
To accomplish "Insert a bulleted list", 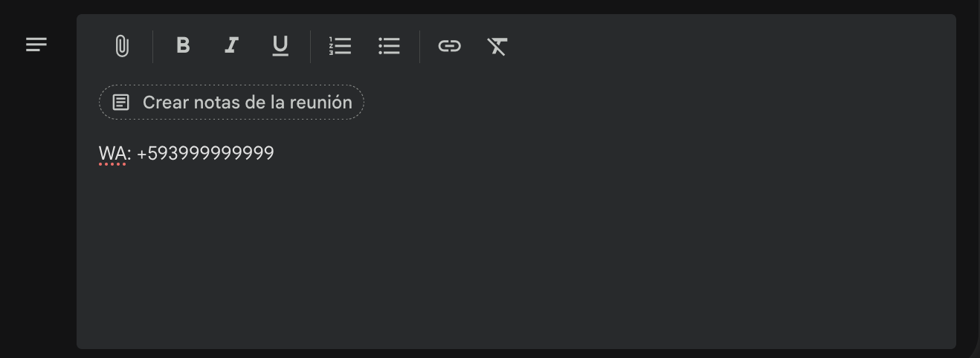I will click(x=389, y=46).
